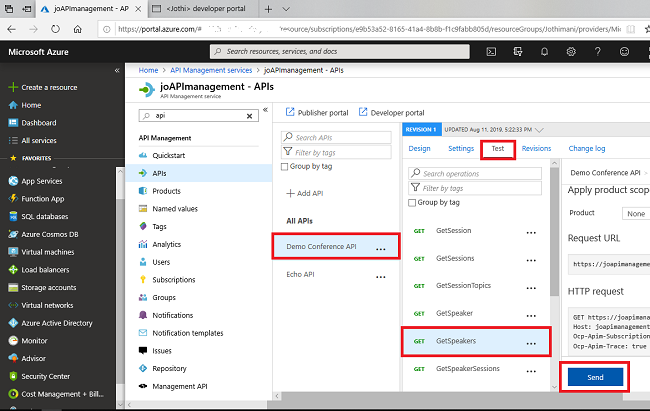Image resolution: width=650 pixels, height=411 pixels.
Task: Open Notification templates menu item
Action: [187, 333]
